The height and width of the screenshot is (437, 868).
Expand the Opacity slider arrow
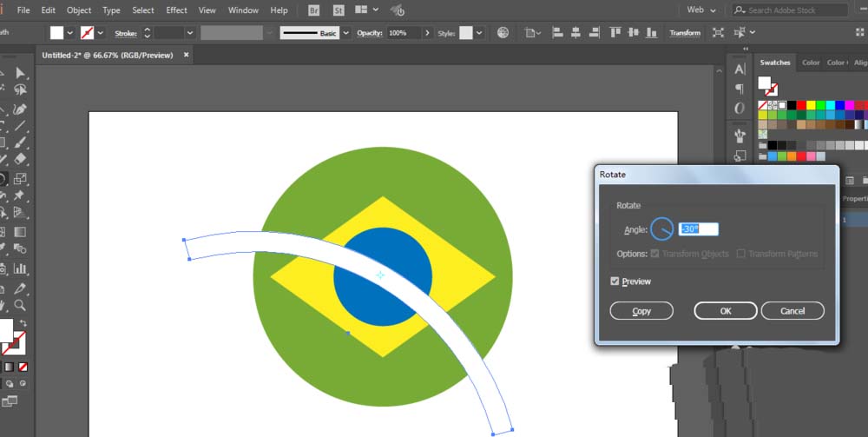427,33
